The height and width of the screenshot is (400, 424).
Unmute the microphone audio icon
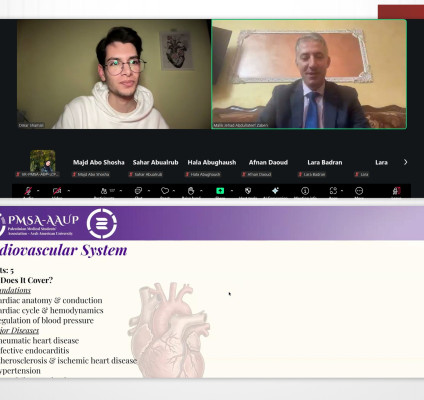28,191
